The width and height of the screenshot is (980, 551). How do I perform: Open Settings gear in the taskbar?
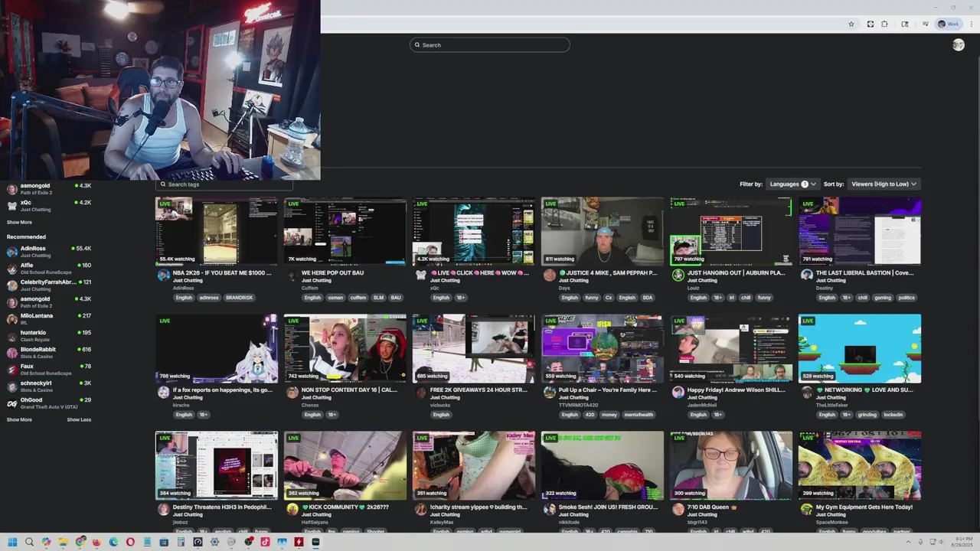[214, 542]
